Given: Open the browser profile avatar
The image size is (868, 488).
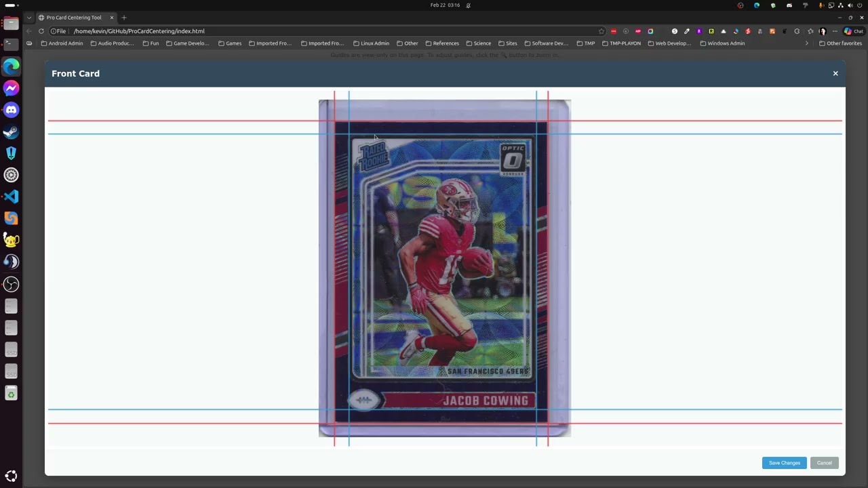Looking at the screenshot, I should [823, 31].
